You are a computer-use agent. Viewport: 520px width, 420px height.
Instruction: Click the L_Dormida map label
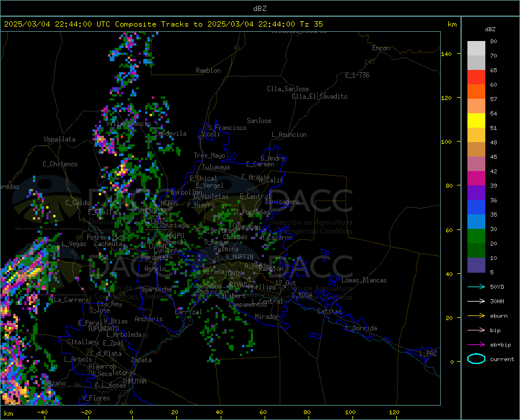pos(361,328)
